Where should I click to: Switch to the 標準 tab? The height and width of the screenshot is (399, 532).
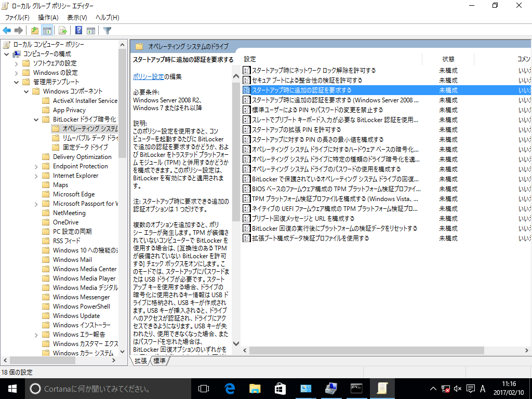click(159, 361)
